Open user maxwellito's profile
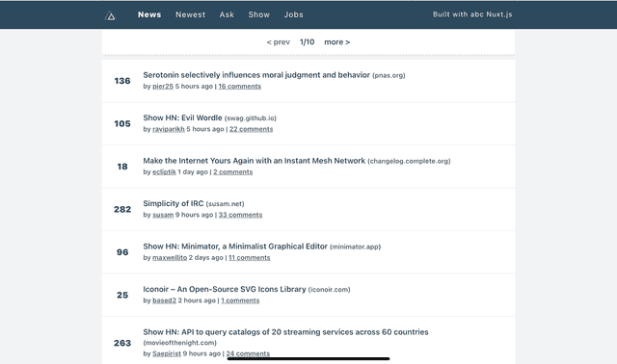 click(x=170, y=257)
